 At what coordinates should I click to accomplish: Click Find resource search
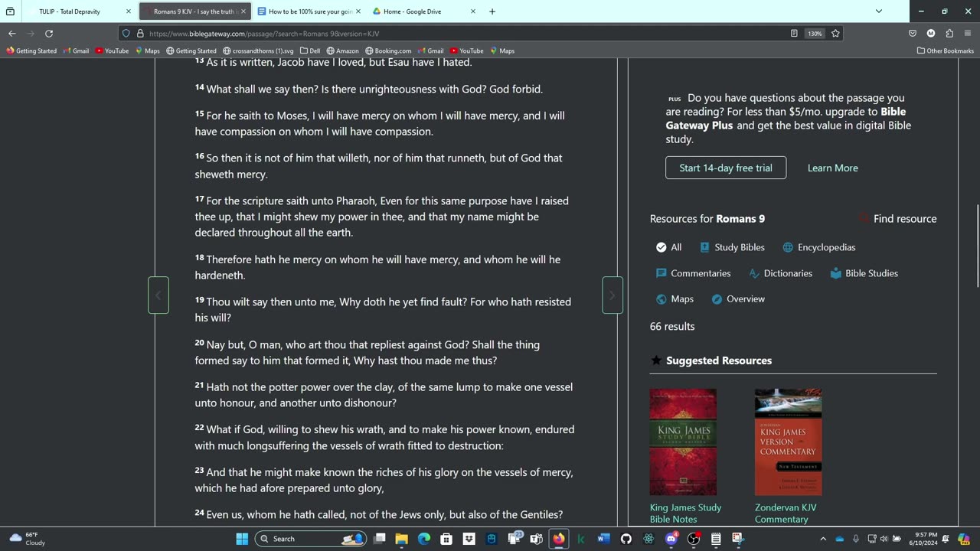(x=897, y=219)
